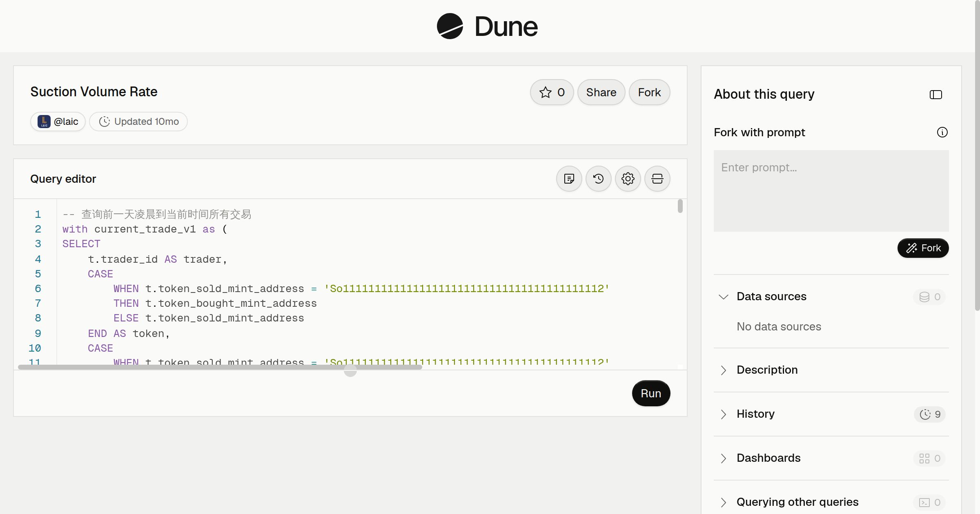Click the SELECT keyword on line 3

tap(81, 244)
